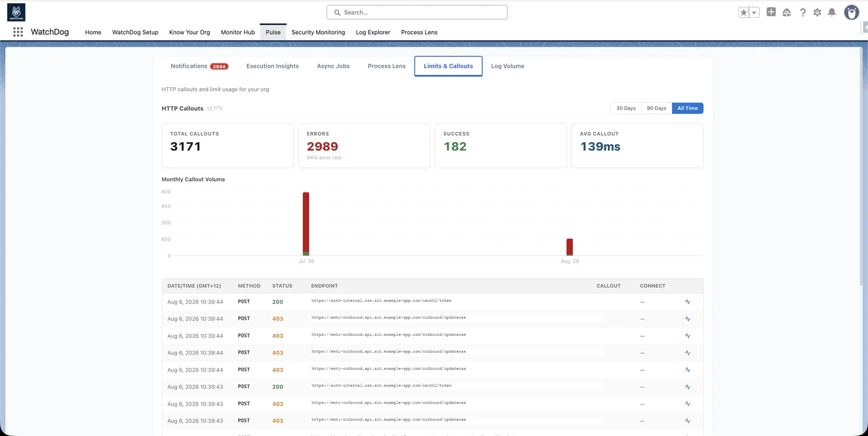Click the 10:39:43 oauth2/token endpoint URL

click(381, 386)
